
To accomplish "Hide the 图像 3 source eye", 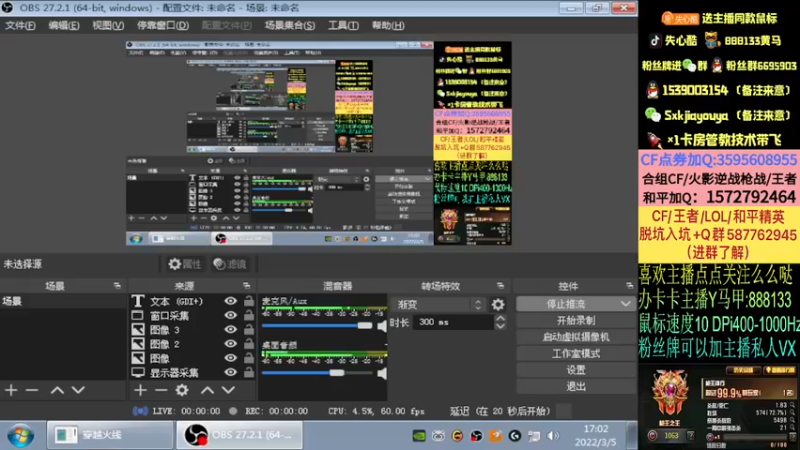I will click(231, 330).
